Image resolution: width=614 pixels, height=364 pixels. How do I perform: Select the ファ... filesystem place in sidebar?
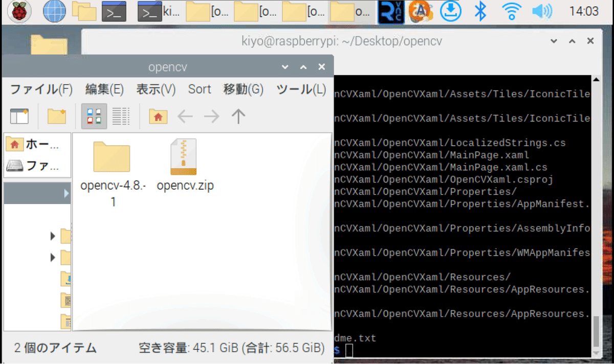(x=37, y=166)
